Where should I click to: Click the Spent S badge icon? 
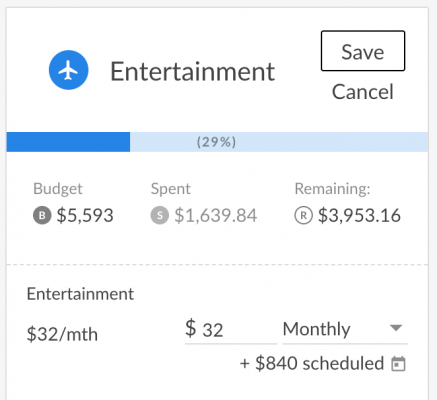pos(160,215)
